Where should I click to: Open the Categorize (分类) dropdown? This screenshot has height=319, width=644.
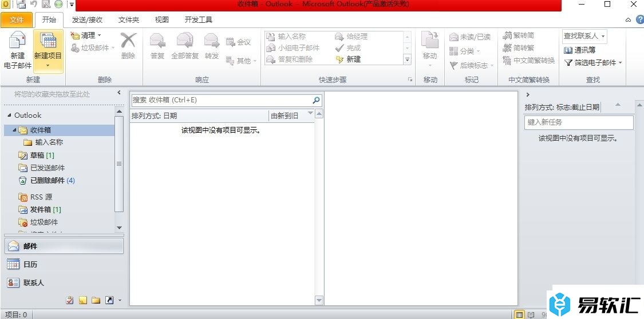click(x=464, y=51)
